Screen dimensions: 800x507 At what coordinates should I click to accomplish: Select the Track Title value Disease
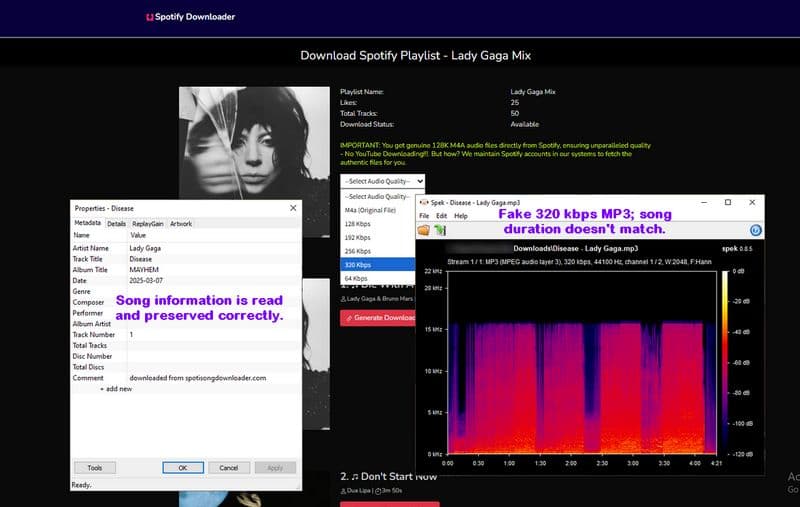(x=140, y=259)
